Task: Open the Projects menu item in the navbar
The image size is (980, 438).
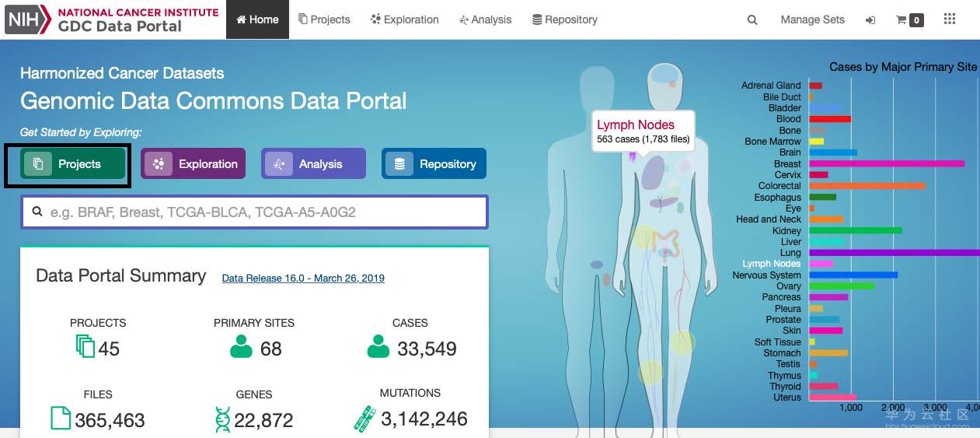Action: point(324,19)
